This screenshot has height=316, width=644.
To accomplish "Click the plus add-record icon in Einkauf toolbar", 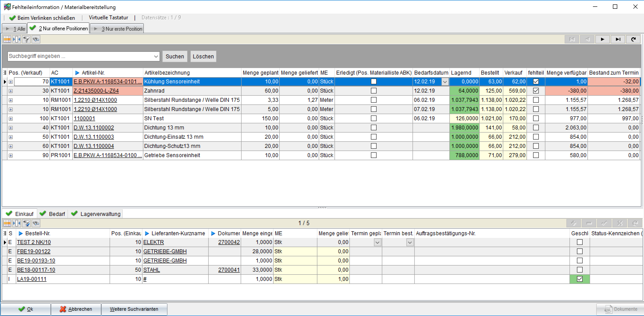I will (574, 223).
